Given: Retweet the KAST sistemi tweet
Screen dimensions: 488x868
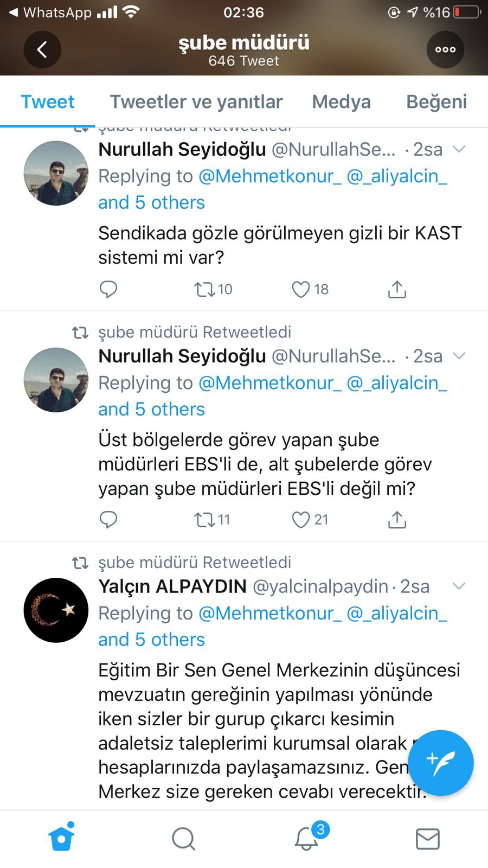Looking at the screenshot, I should (x=205, y=289).
